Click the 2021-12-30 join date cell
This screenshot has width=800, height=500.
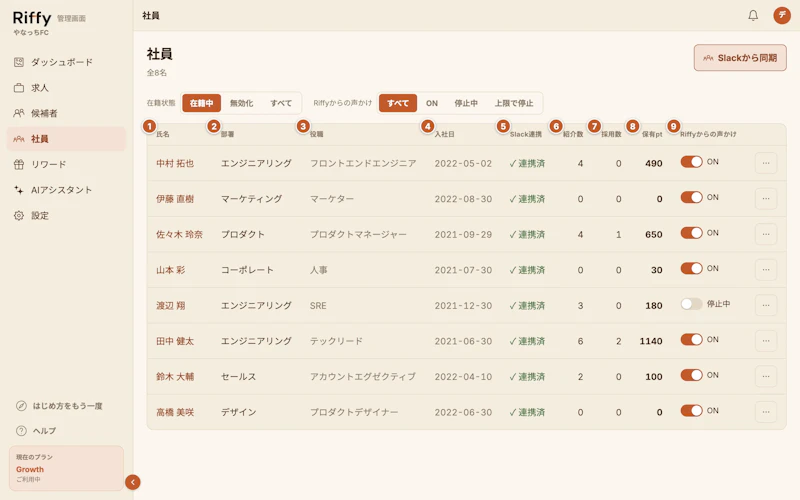tap(463, 306)
